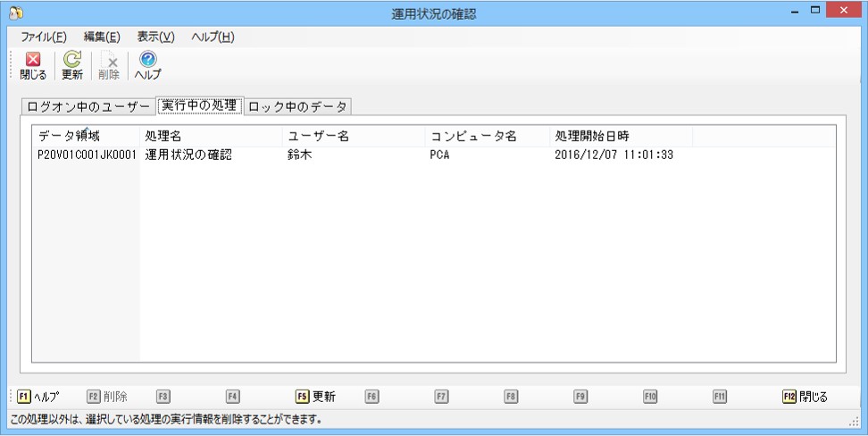Click the F1 ヘルプ function key button
The width and height of the screenshot is (868, 436).
click(x=38, y=397)
